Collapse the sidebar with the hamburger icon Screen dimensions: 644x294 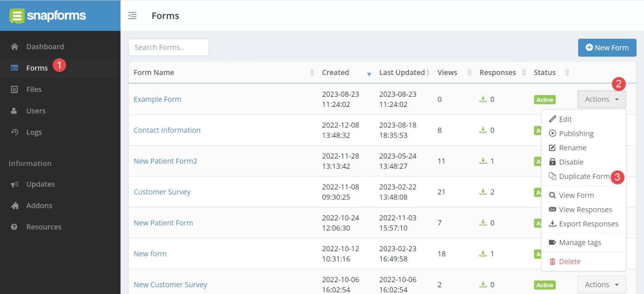132,16
